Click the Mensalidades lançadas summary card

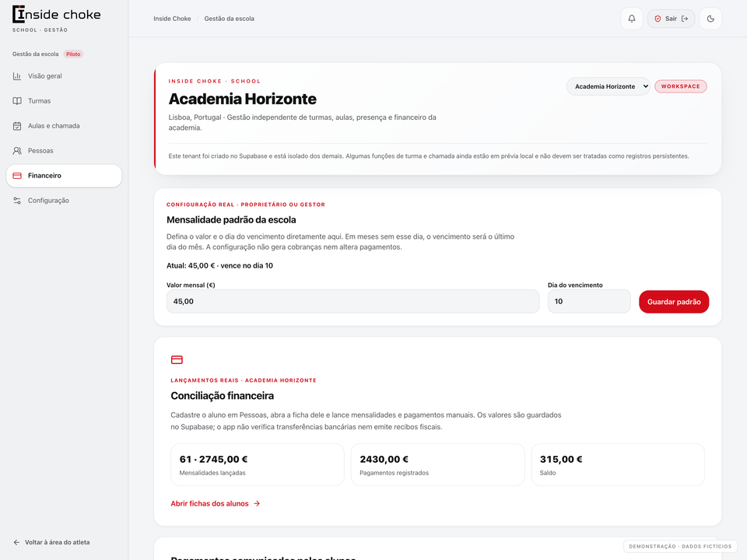click(258, 465)
